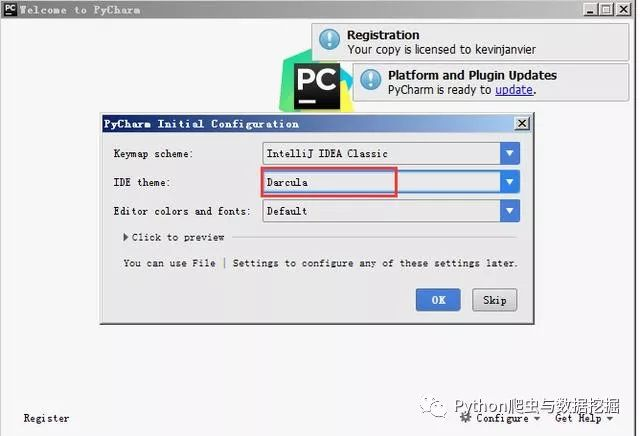Click the Registration notification info icon
Viewport: 640px width, 436px height.
[x=329, y=40]
